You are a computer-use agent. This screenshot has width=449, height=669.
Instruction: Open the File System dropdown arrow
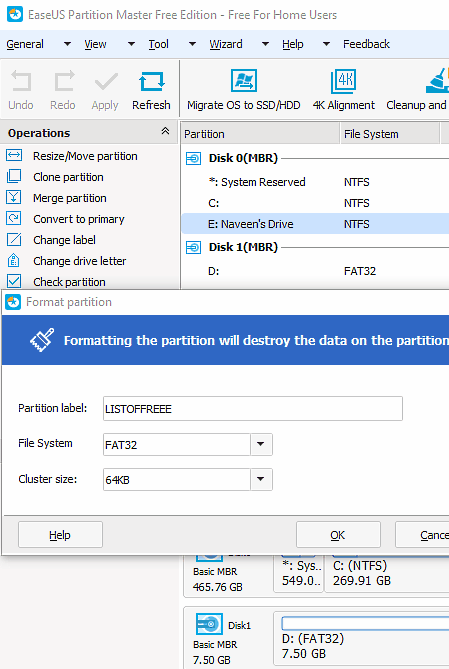point(261,444)
